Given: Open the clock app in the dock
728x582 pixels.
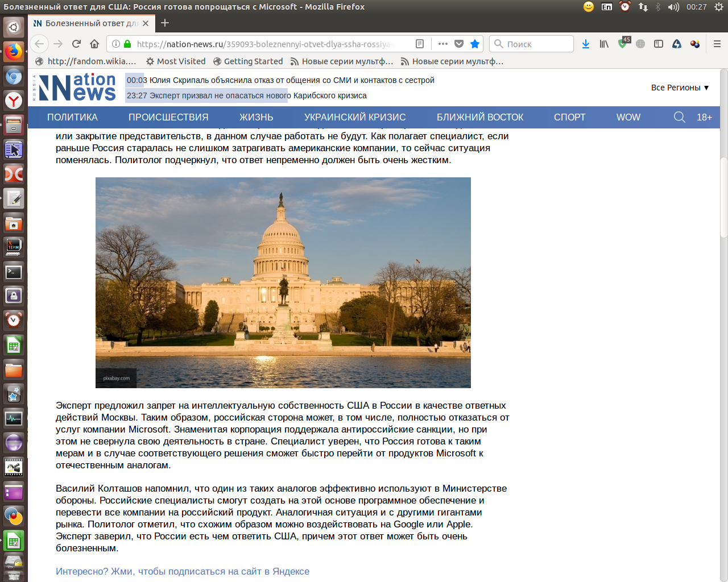Looking at the screenshot, I should coord(14,321).
